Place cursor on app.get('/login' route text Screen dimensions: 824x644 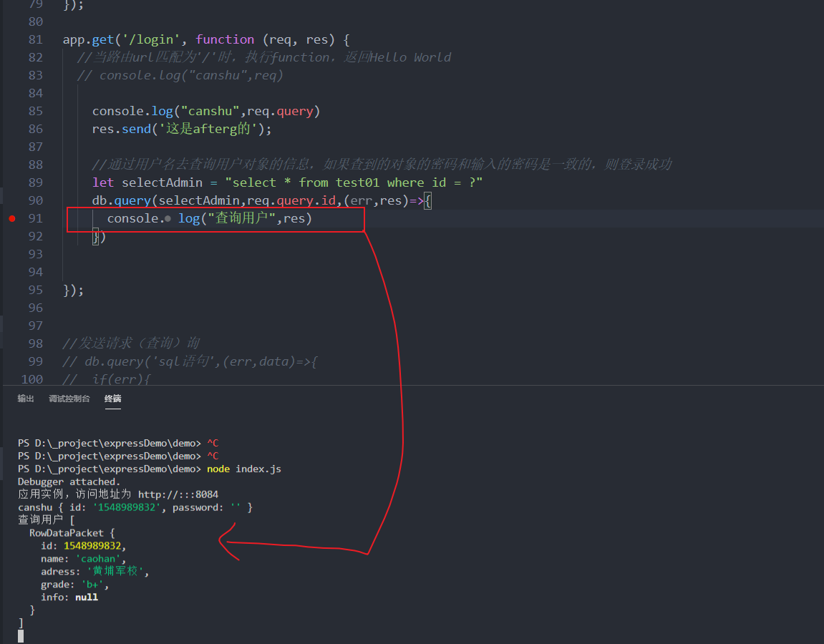pyautogui.click(x=125, y=40)
